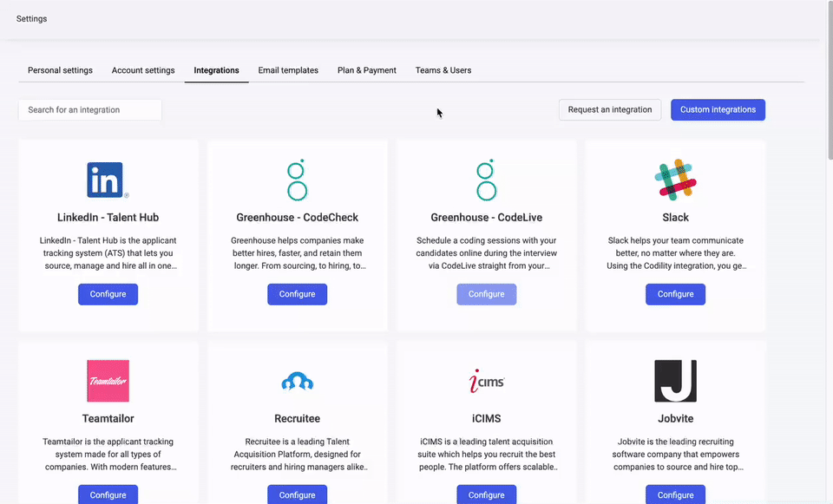Click the Greenhouse - CodeCheck description text

coord(297,253)
